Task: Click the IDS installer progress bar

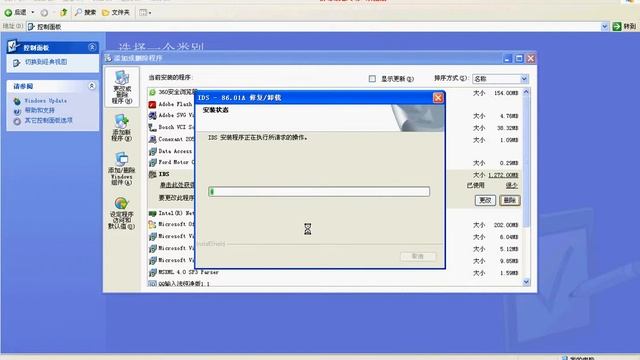Action: click(x=319, y=191)
